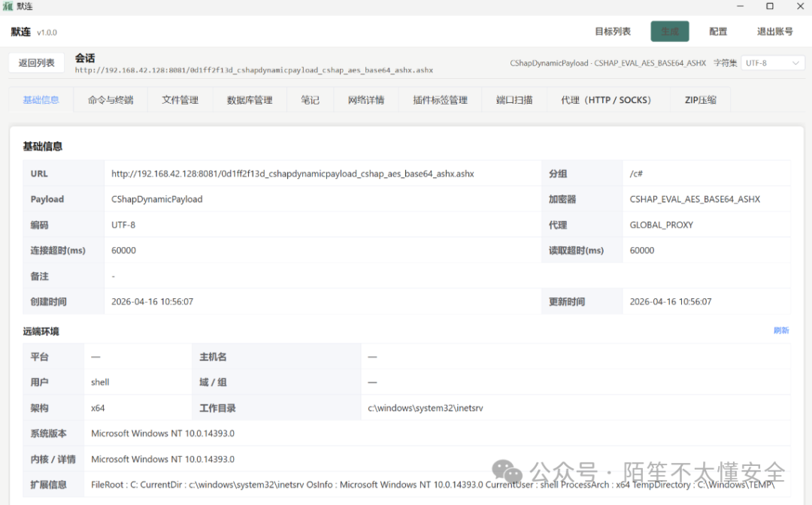This screenshot has height=505, width=812.
Task: Maximize the 默连 window
Action: [x=770, y=6]
